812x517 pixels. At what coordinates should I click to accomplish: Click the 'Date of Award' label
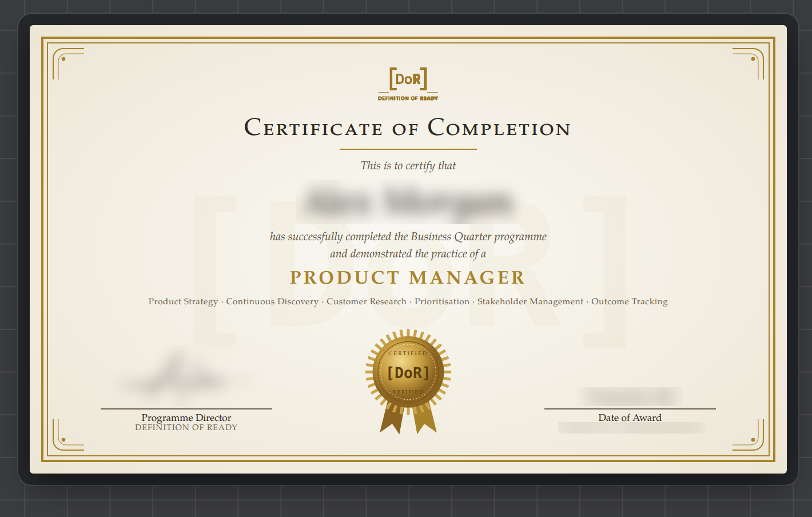click(630, 417)
